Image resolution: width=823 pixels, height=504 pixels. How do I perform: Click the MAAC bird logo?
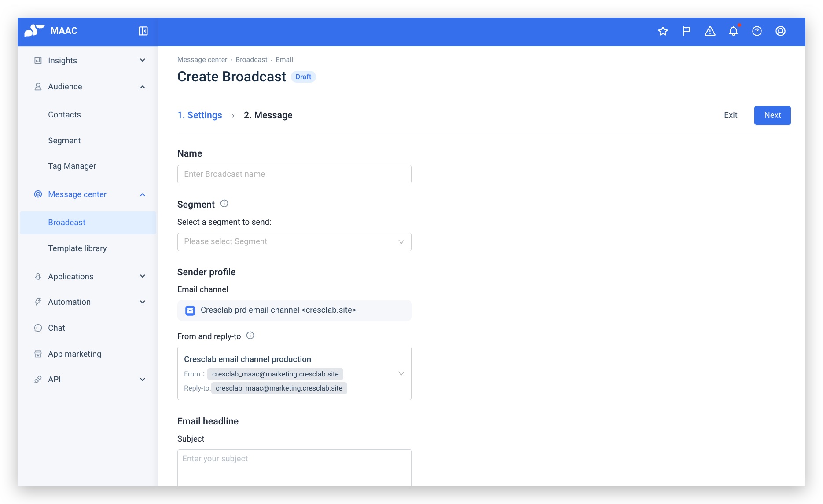34,30
